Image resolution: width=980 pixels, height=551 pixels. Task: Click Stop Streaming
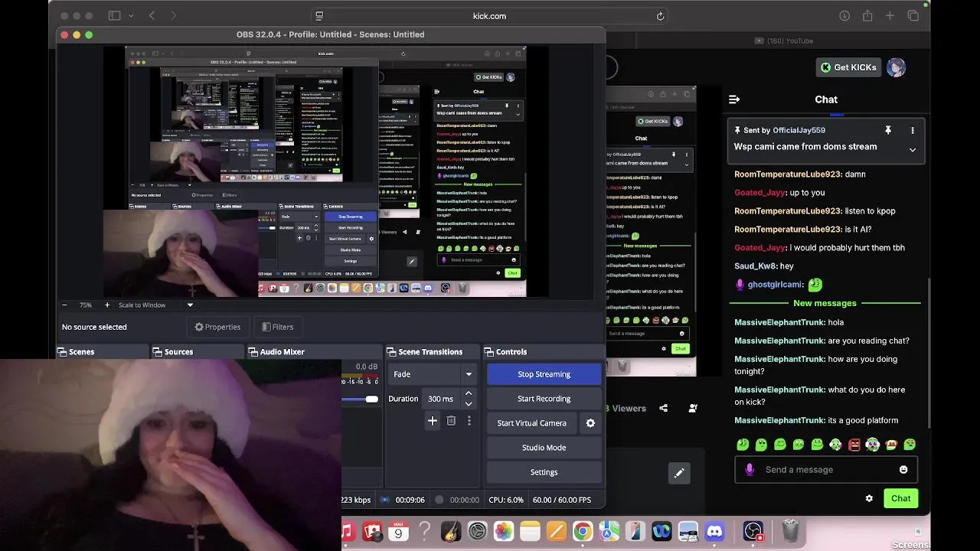[x=544, y=374]
